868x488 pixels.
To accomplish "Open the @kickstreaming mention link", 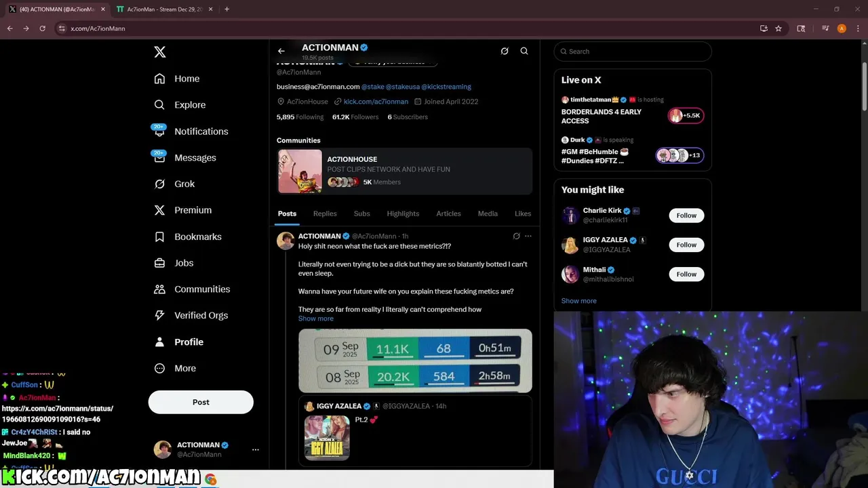I will [x=446, y=87].
